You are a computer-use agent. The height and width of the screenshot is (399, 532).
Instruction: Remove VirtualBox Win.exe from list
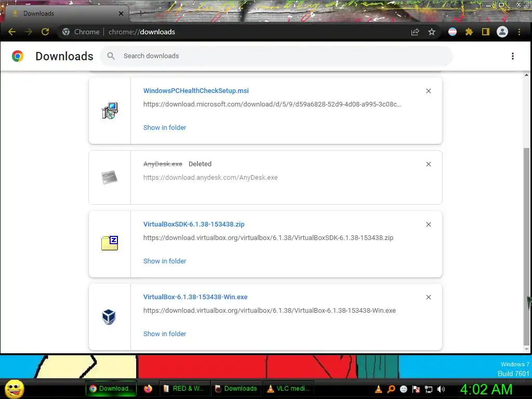point(429,297)
